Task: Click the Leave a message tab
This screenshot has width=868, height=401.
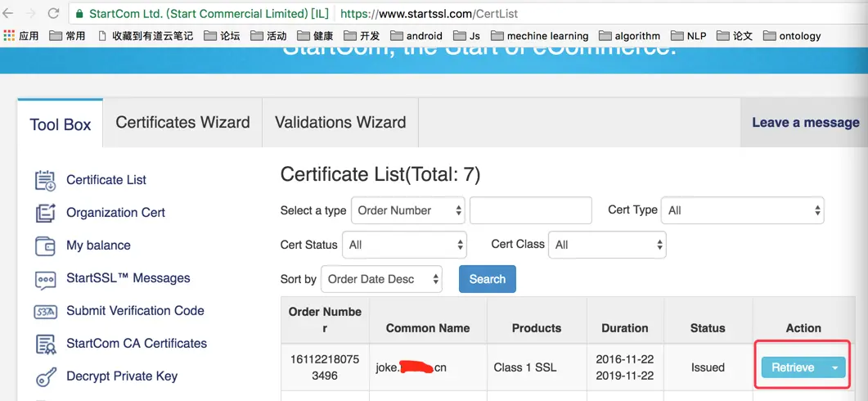Action: pyautogui.click(x=806, y=123)
